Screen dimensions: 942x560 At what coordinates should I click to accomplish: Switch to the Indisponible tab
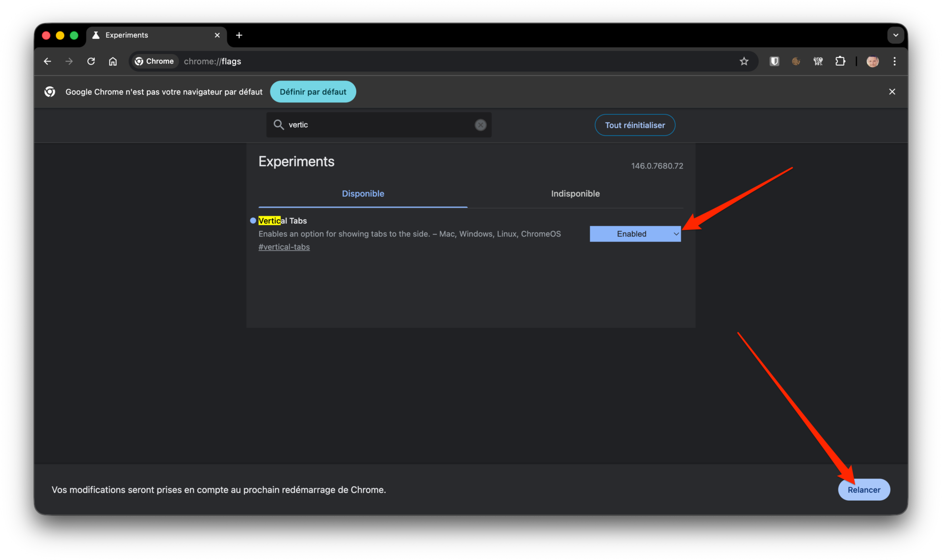coord(575,193)
